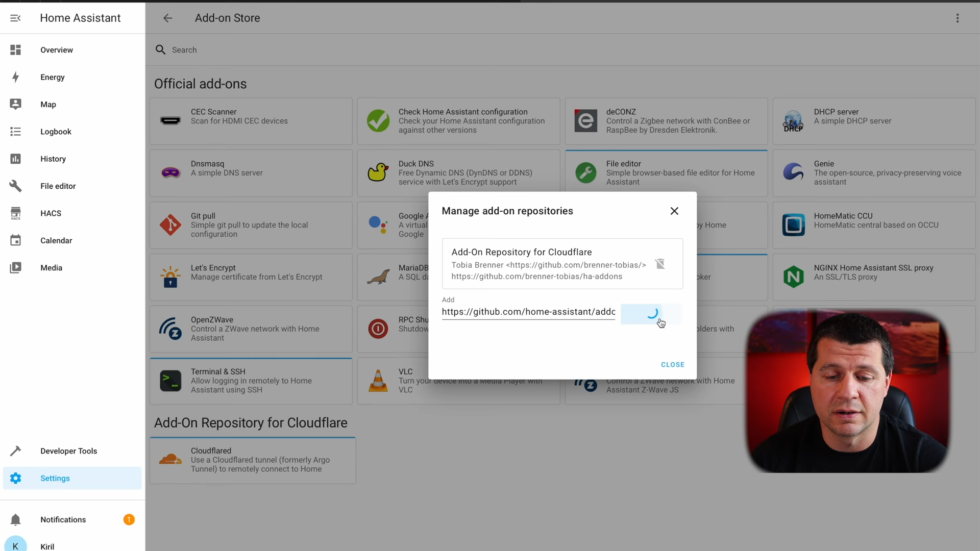This screenshot has height=551, width=980.
Task: Close the Manage repositories dialog
Action: coord(674,211)
